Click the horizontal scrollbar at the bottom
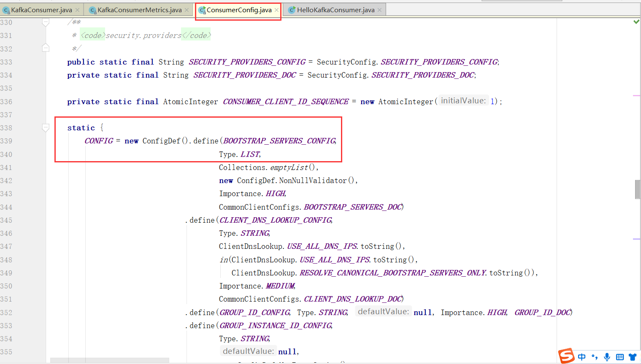Image resolution: width=641 pixels, height=364 pixels. tap(110, 361)
